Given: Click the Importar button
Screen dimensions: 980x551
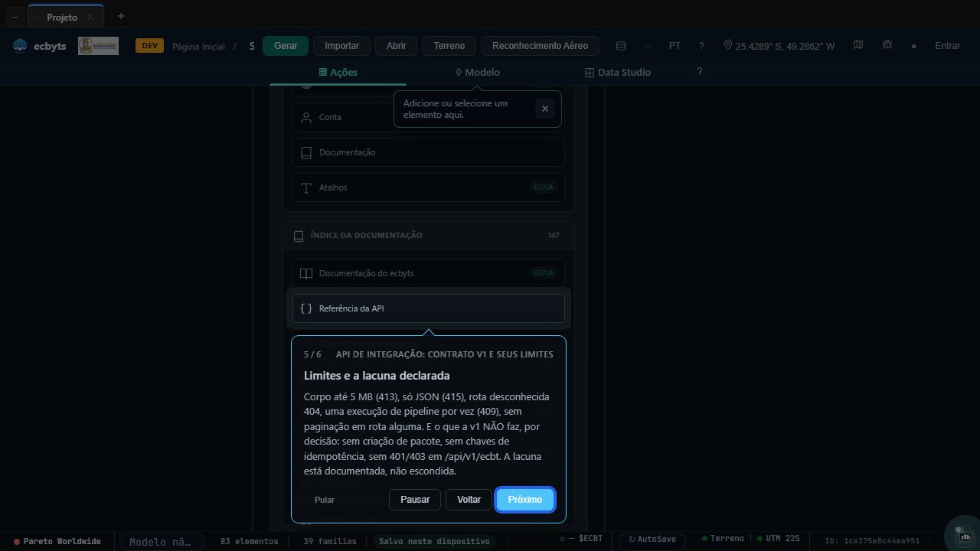Looking at the screenshot, I should click(x=341, y=46).
